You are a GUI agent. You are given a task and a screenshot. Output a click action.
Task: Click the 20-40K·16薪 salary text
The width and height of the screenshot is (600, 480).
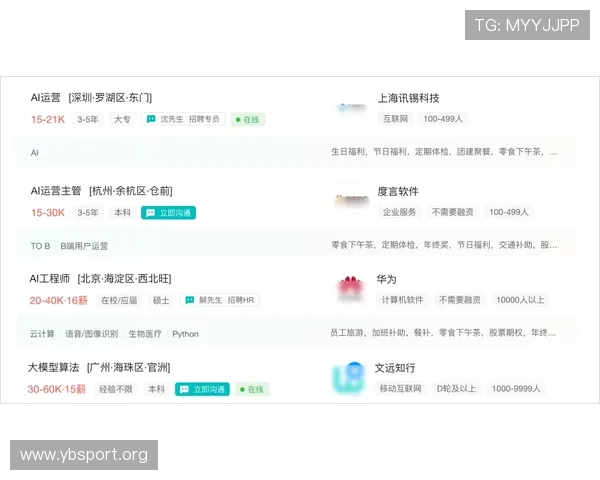[x=59, y=300]
